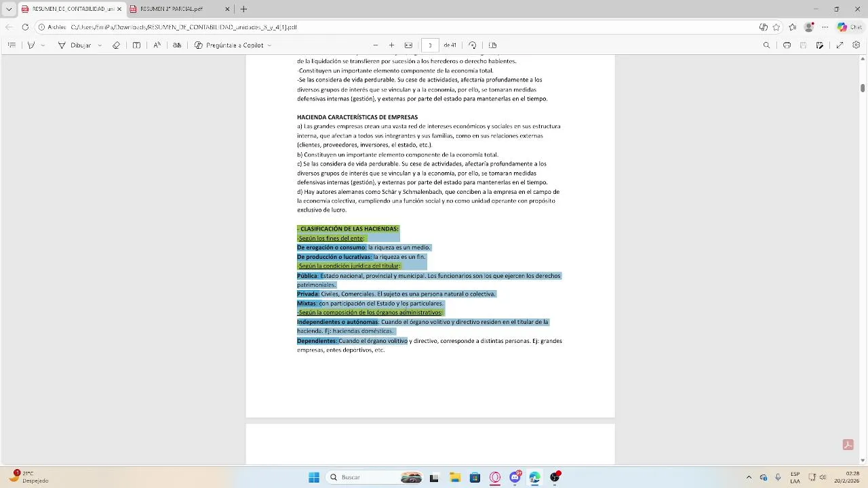The image size is (868, 488).
Task: Click the save as icon with pencil
Action: pyautogui.click(x=820, y=45)
